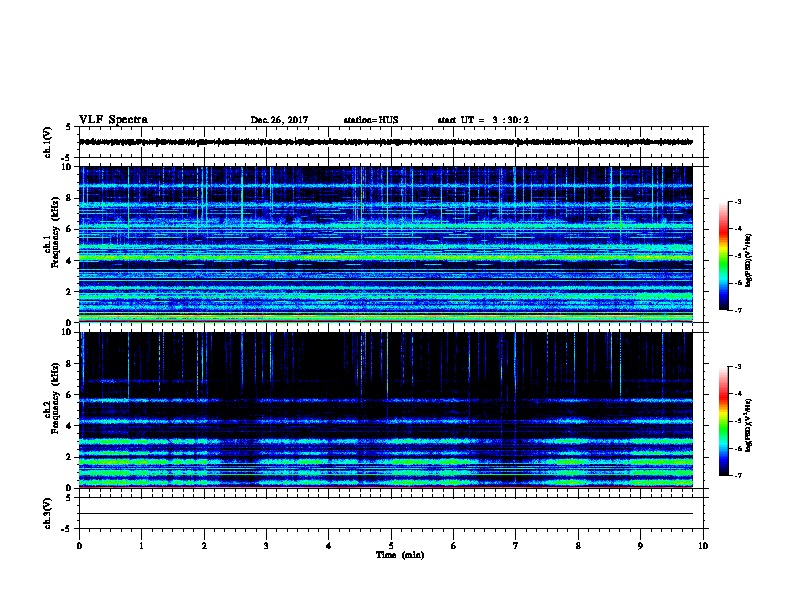Click the "-7" label on ch.2 color bar
Viewport: 792px width, 612px height.
tap(738, 475)
